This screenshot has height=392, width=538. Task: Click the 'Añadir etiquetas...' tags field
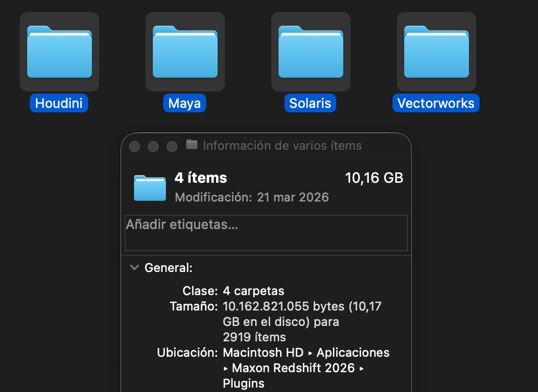266,233
